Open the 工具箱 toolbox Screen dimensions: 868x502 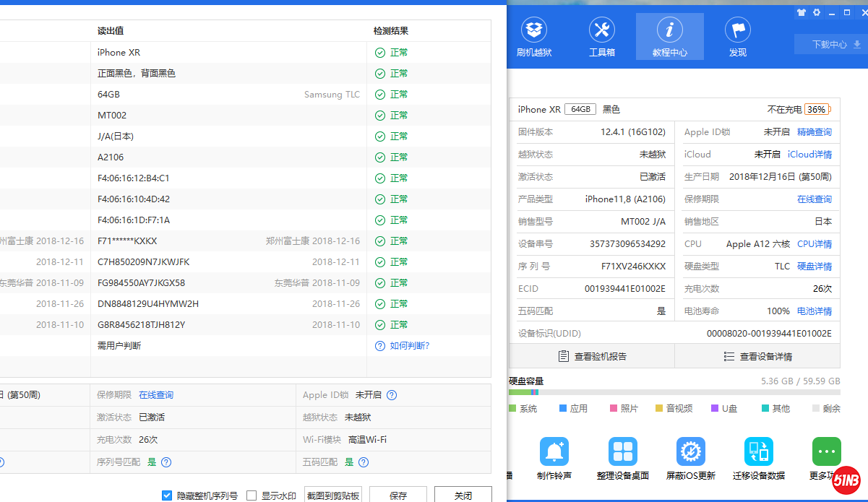point(601,37)
